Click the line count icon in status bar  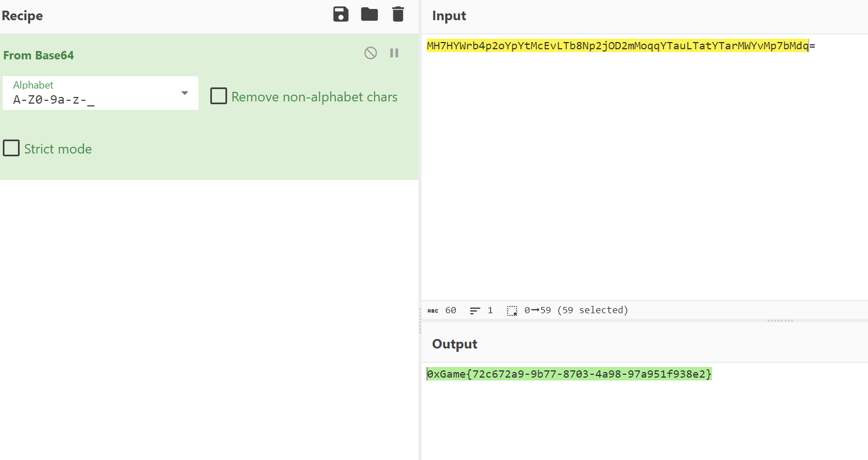tap(475, 310)
